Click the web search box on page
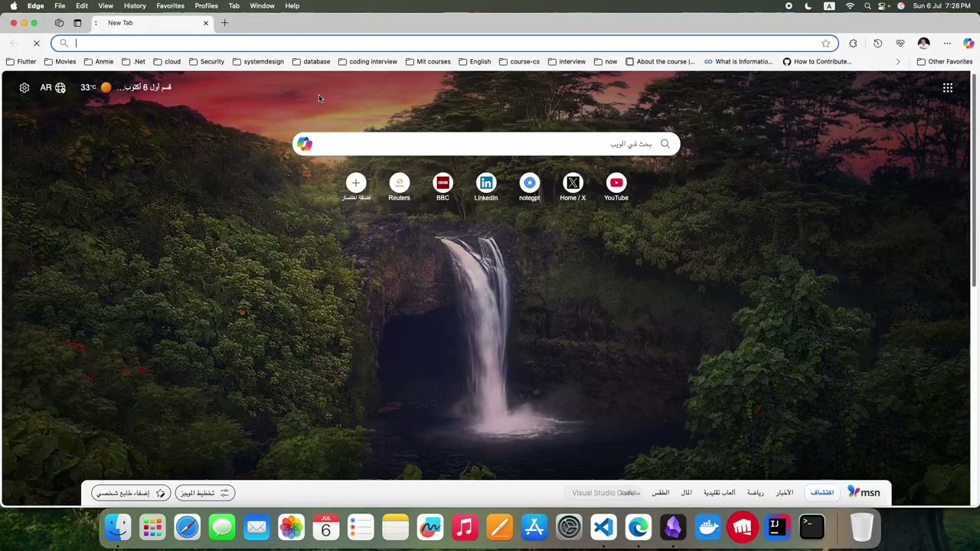 [x=486, y=144]
